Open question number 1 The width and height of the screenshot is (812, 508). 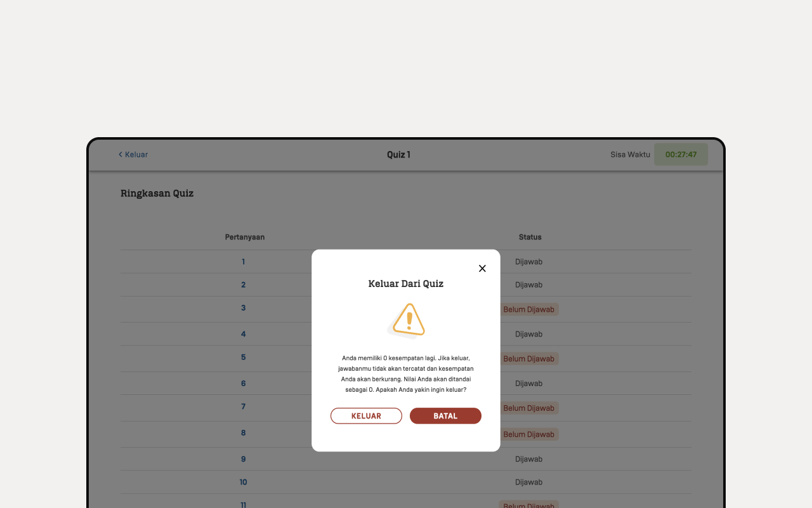243,262
